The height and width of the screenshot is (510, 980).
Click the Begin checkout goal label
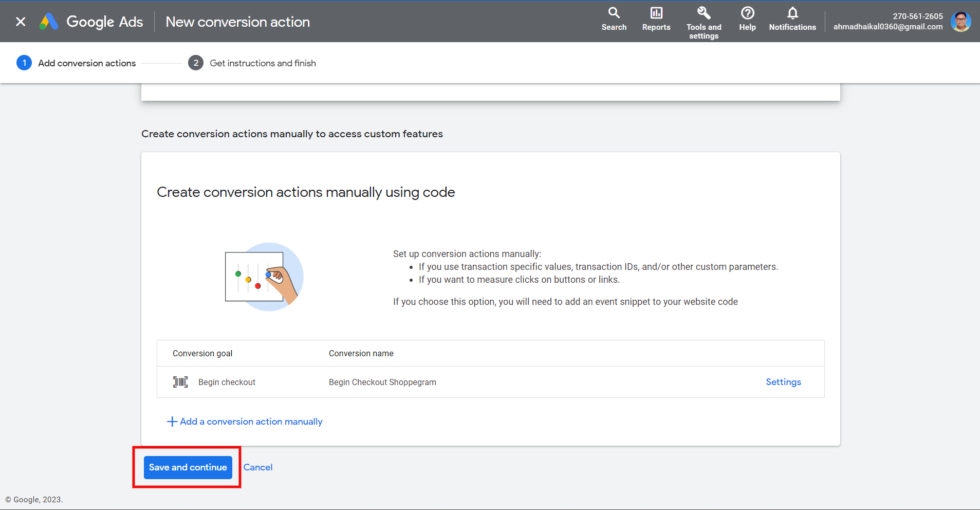point(227,382)
